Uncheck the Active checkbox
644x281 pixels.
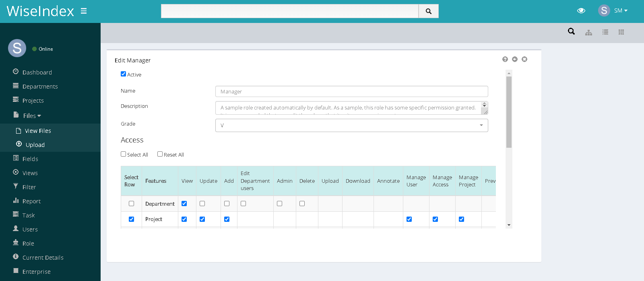click(x=124, y=74)
